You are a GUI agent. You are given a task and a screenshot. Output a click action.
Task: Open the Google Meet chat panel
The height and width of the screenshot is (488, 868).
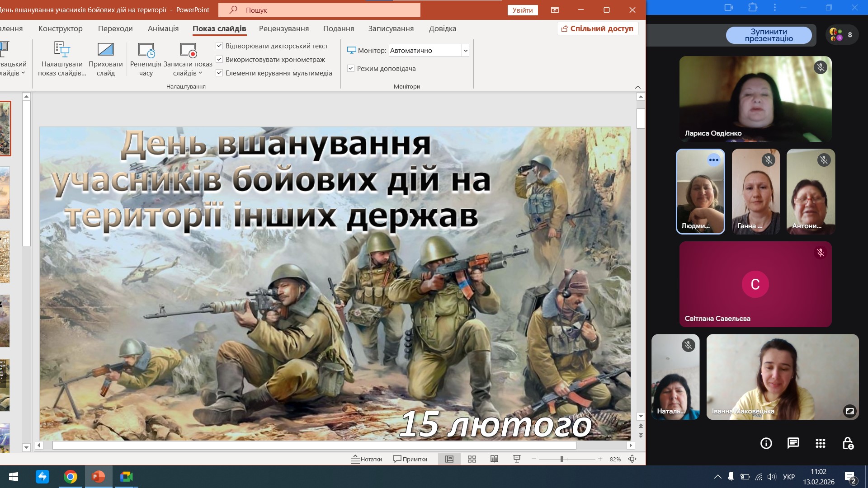(x=793, y=443)
